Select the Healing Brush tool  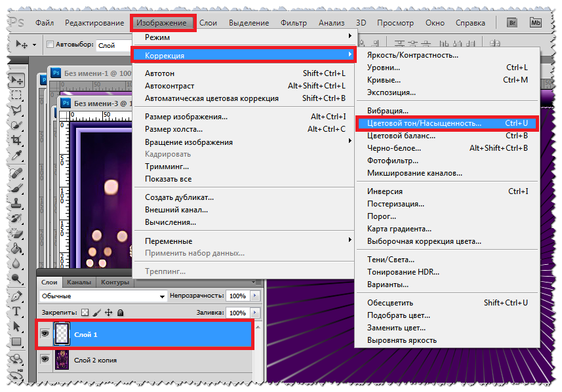pyautogui.click(x=16, y=174)
